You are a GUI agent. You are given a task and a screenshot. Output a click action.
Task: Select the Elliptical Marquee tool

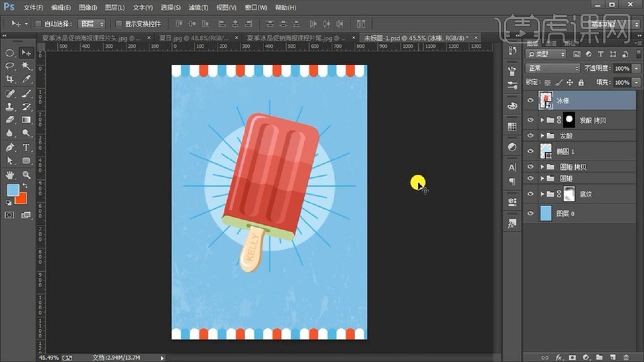pyautogui.click(x=10, y=53)
